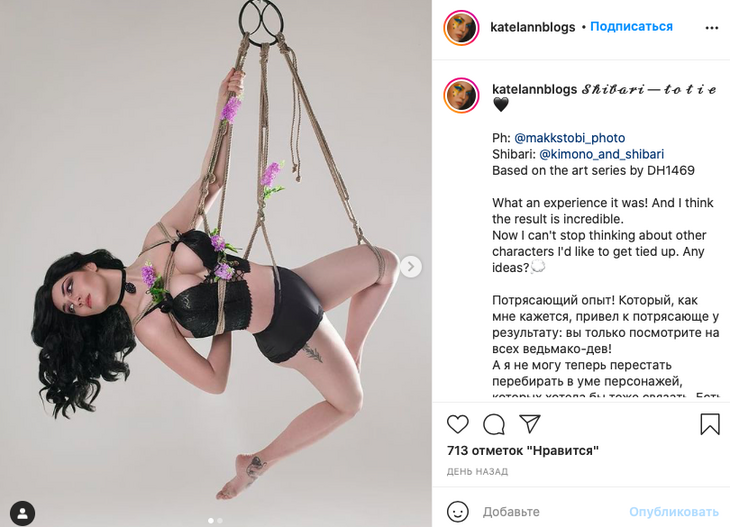Open katelannblogs username in header
The image size is (730, 527).
pyautogui.click(x=532, y=27)
